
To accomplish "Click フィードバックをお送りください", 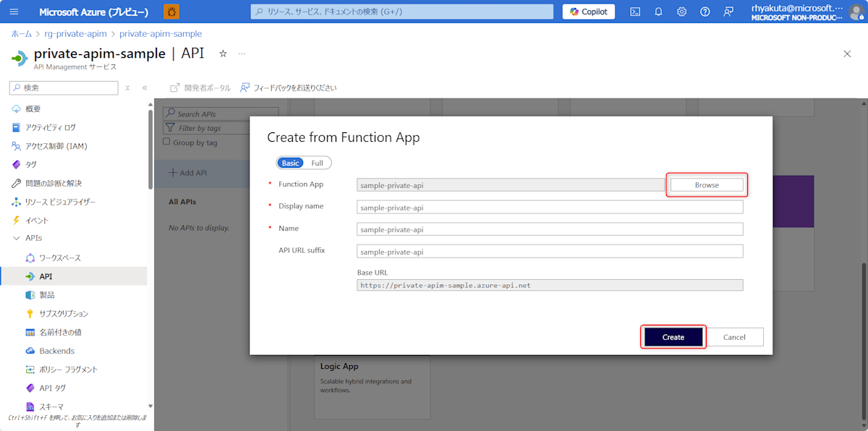I will click(x=289, y=88).
